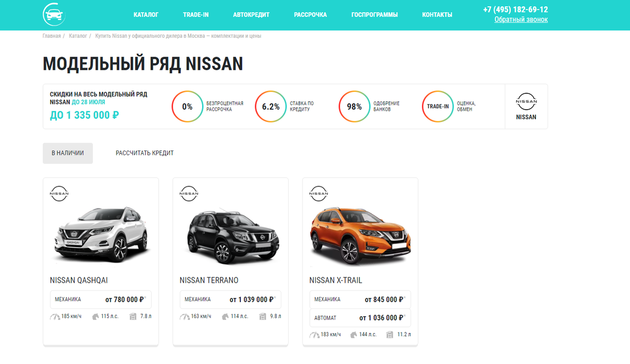
Task: Select Terrano Механика price от 1 039 000
Action: click(230, 299)
